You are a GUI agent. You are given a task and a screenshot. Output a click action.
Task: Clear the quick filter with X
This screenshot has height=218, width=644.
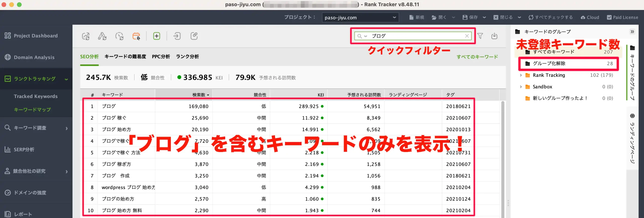point(467,36)
